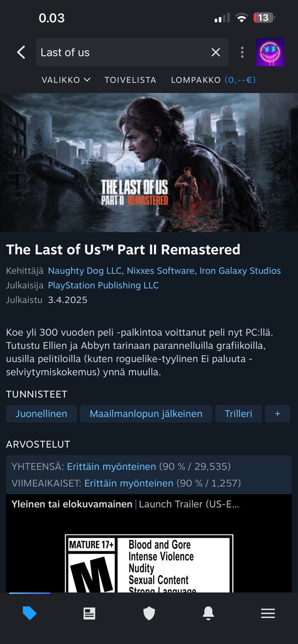Open hamburger menu in bottom bar
The image size is (298, 644).
coord(268,613)
